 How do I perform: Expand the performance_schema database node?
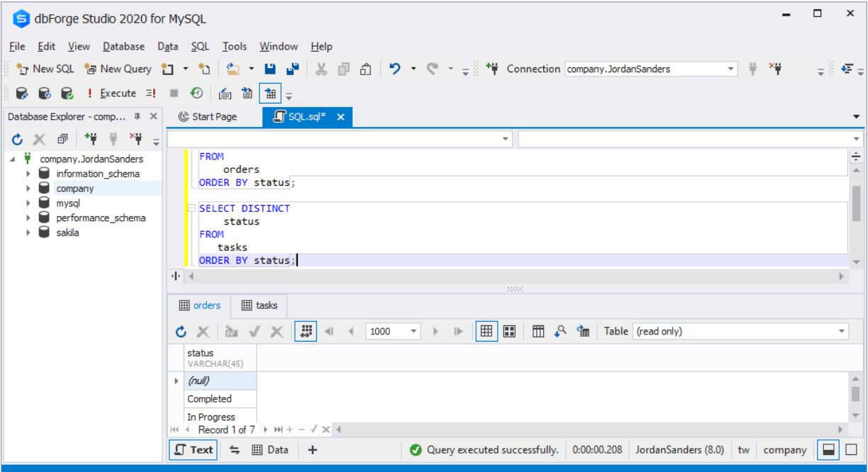click(x=28, y=218)
